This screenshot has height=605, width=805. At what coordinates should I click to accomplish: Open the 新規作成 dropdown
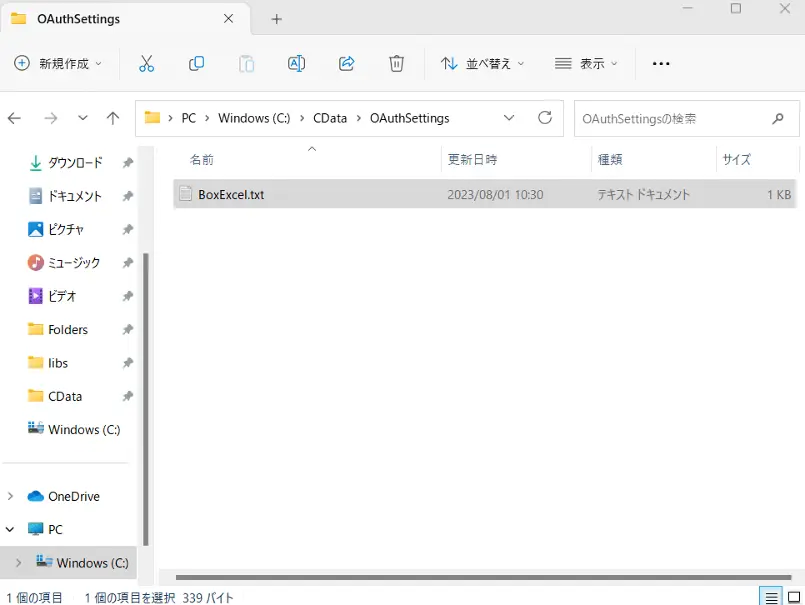(x=58, y=64)
